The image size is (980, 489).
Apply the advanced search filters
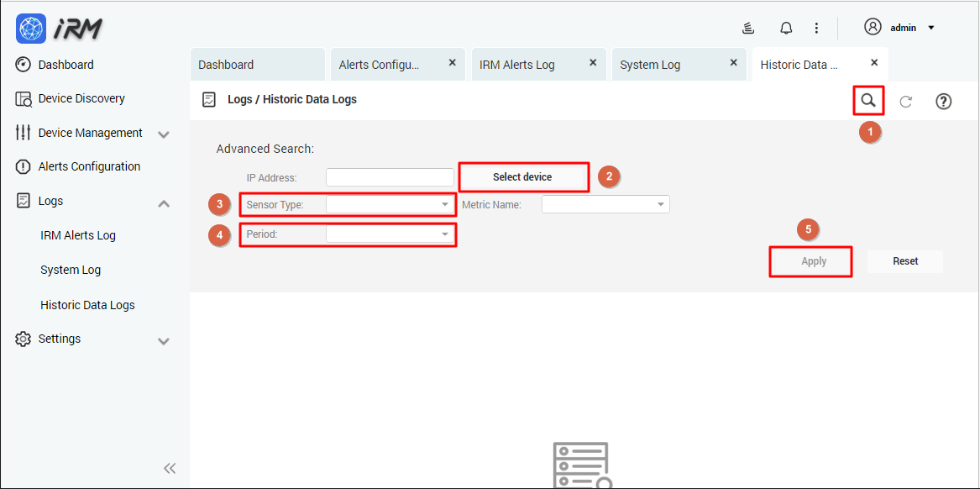tap(810, 260)
